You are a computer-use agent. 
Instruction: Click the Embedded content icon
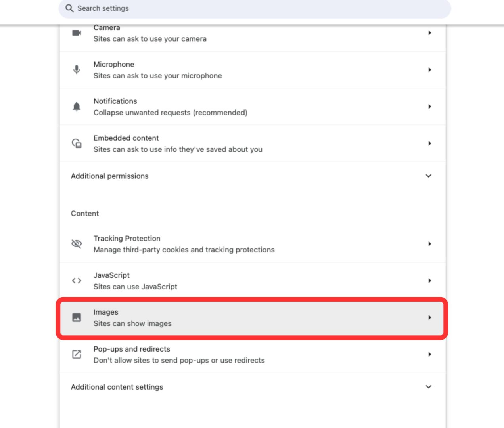[x=77, y=143]
